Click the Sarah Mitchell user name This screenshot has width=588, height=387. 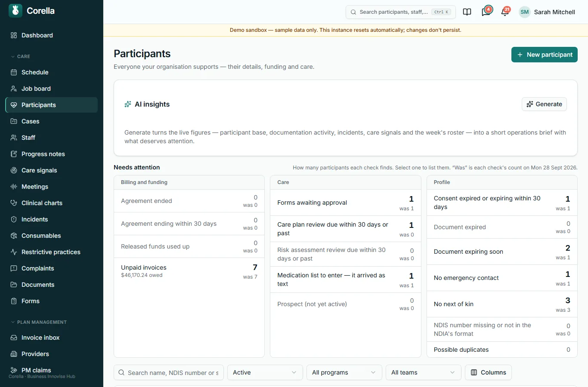point(554,12)
